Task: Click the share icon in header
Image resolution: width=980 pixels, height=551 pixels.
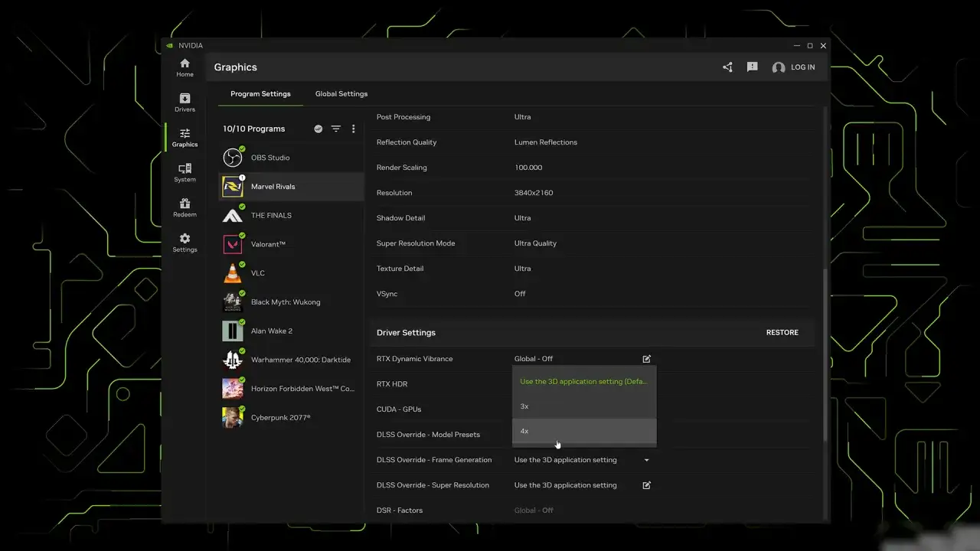Action: (727, 67)
